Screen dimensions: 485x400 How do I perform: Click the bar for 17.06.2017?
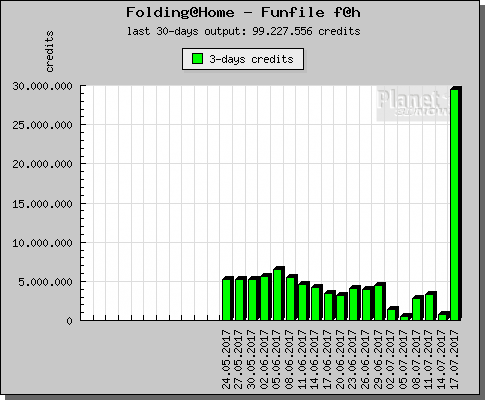coord(328,307)
